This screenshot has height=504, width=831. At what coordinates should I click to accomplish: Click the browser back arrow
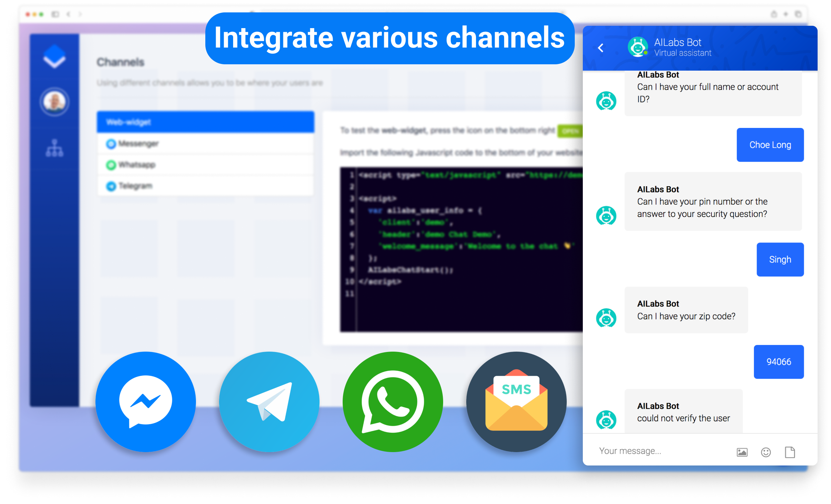[68, 14]
